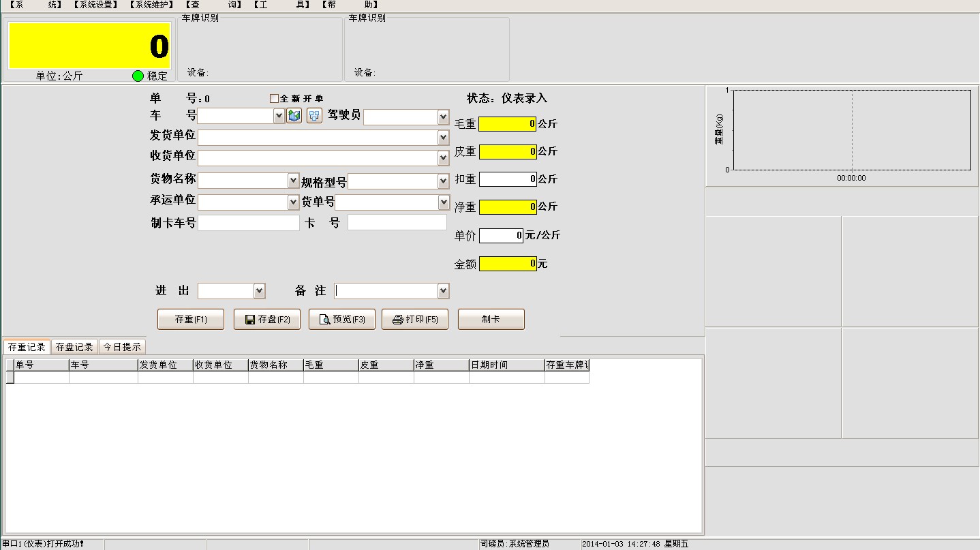
Task: Open the 【系统设置】 menu
Action: click(95, 5)
